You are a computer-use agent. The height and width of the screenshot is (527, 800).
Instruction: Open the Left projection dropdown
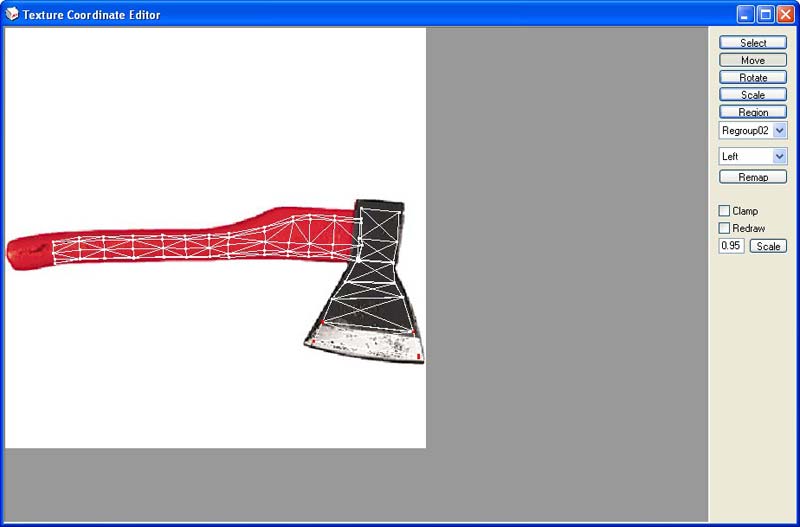coord(753,156)
